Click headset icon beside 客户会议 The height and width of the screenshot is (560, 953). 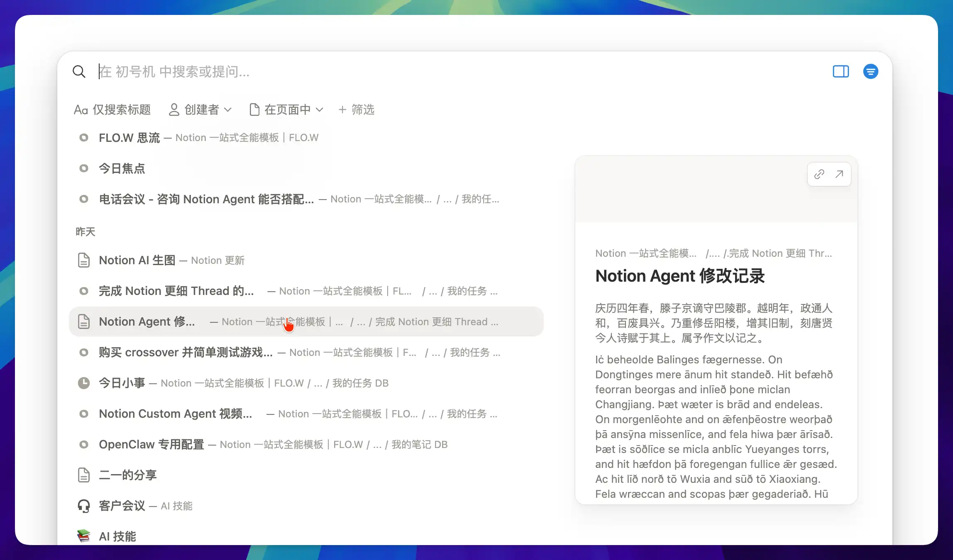click(x=84, y=506)
